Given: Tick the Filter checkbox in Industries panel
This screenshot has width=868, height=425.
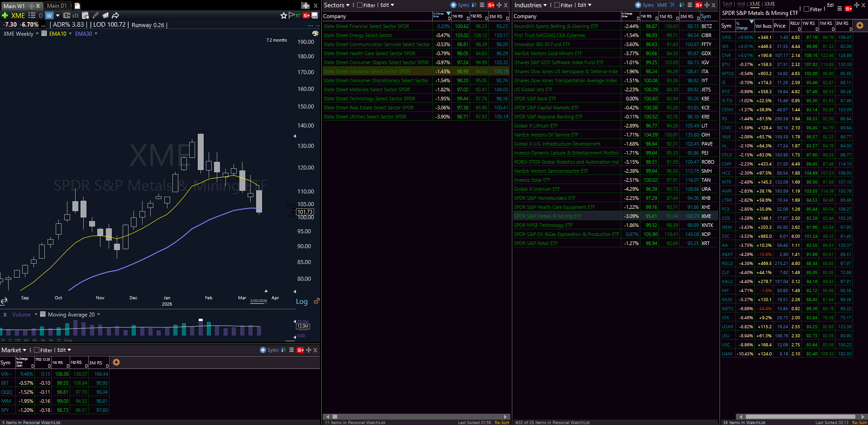Looking at the screenshot, I should pyautogui.click(x=557, y=5).
